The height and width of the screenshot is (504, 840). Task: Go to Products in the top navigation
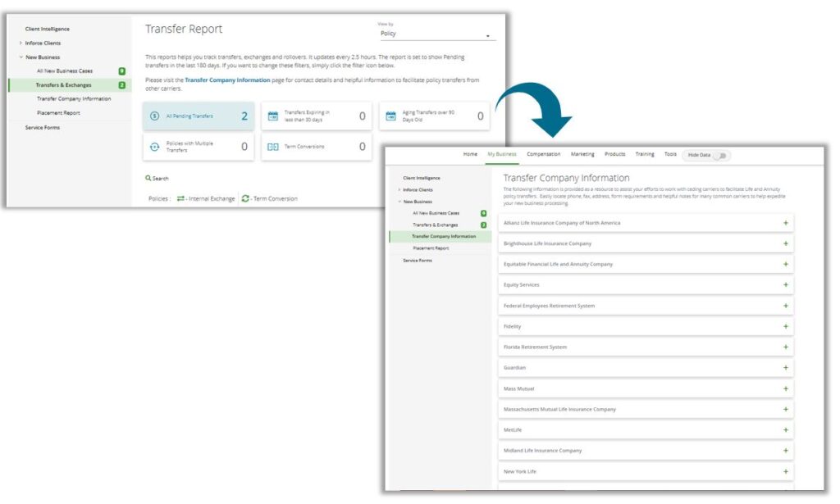[x=614, y=154]
